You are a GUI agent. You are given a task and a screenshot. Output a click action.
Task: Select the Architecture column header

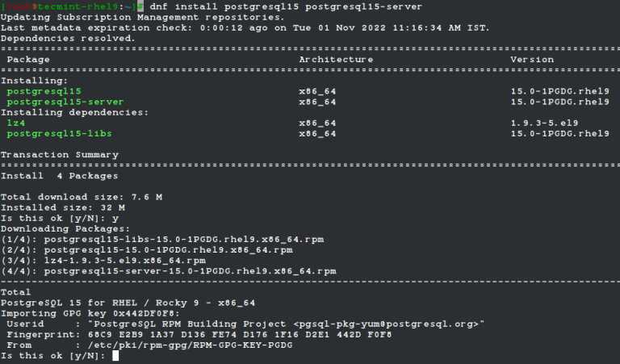point(336,59)
